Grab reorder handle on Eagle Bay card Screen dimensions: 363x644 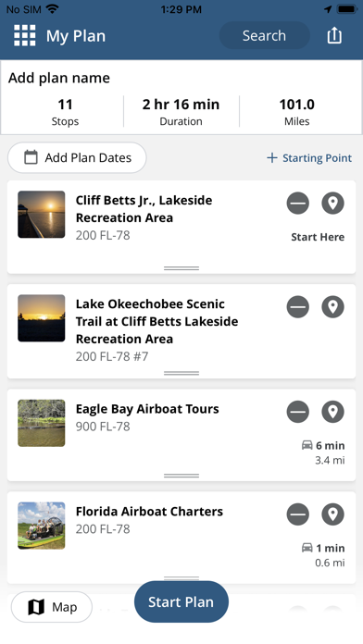[181, 476]
